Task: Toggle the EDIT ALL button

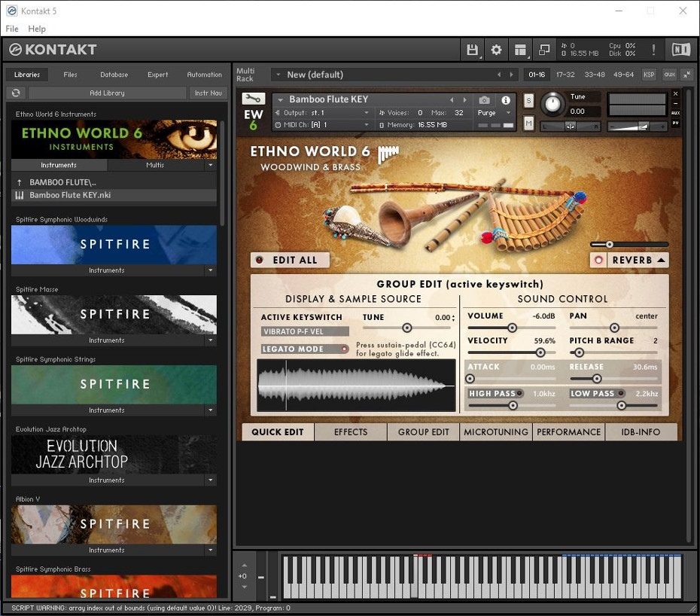Action: (x=290, y=260)
